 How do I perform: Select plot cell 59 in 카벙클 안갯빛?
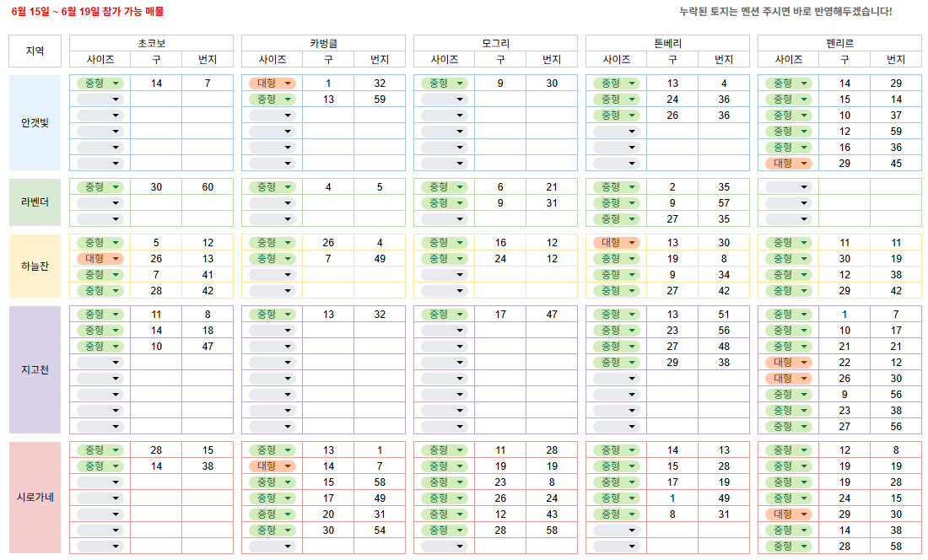pyautogui.click(x=380, y=100)
